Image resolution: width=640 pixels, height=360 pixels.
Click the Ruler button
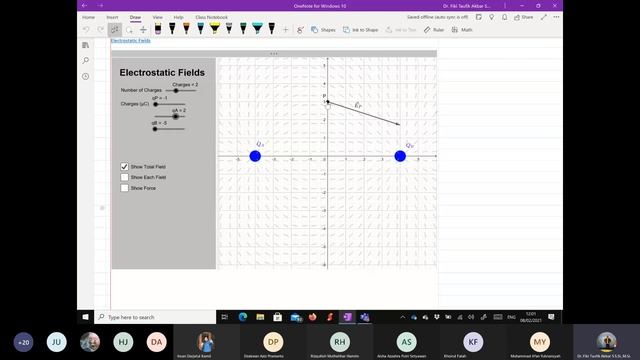coord(434,30)
